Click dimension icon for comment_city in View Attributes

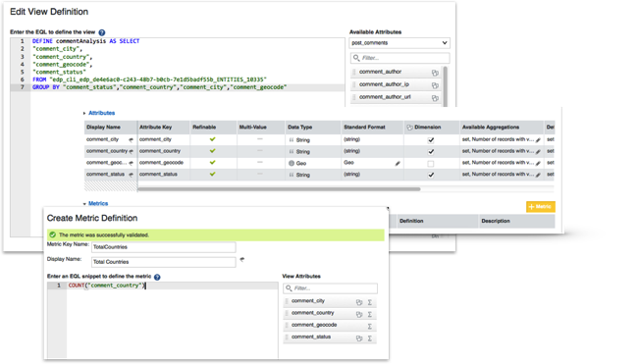click(x=359, y=302)
